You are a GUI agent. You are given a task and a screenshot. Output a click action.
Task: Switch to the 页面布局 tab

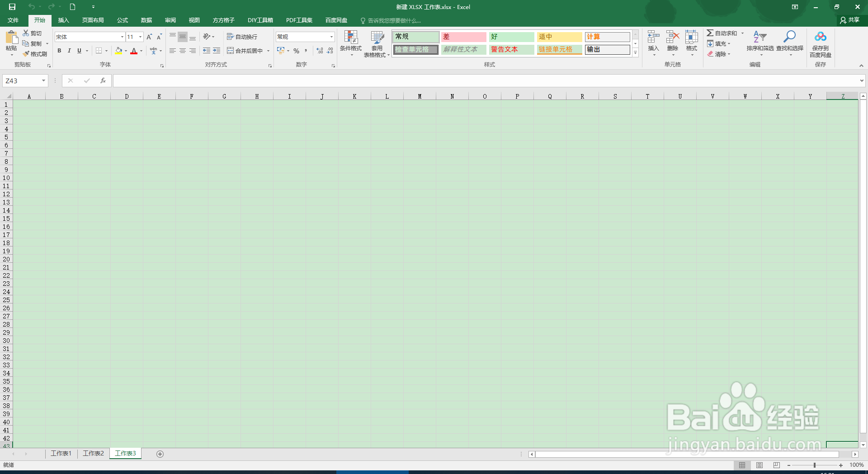93,20
